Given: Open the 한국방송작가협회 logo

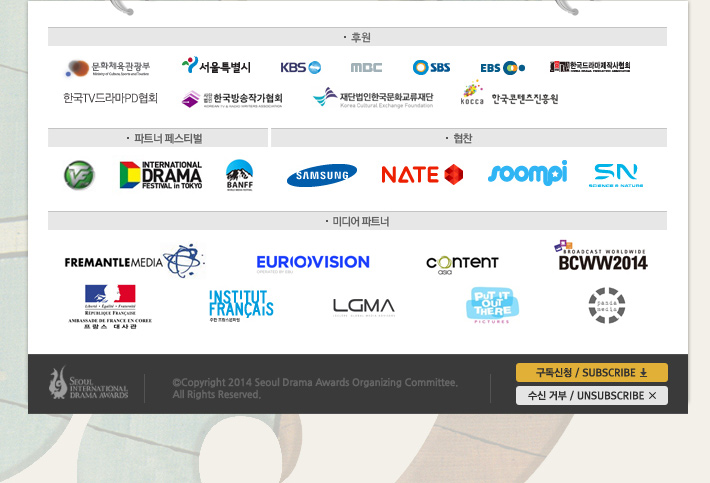Looking at the screenshot, I should coord(232,99).
